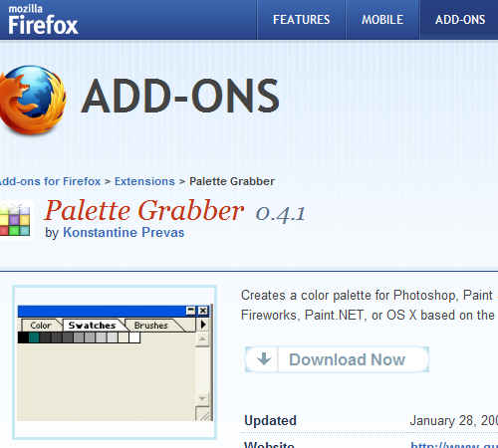Viewport: 498px width, 448px height.
Task: Open the FEATURES navigation tab
Action: [x=302, y=20]
